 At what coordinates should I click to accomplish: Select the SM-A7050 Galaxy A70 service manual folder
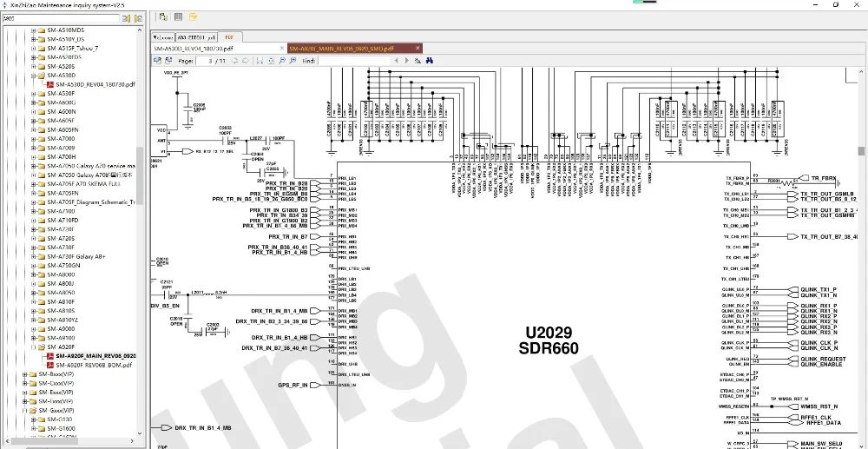tap(91, 166)
